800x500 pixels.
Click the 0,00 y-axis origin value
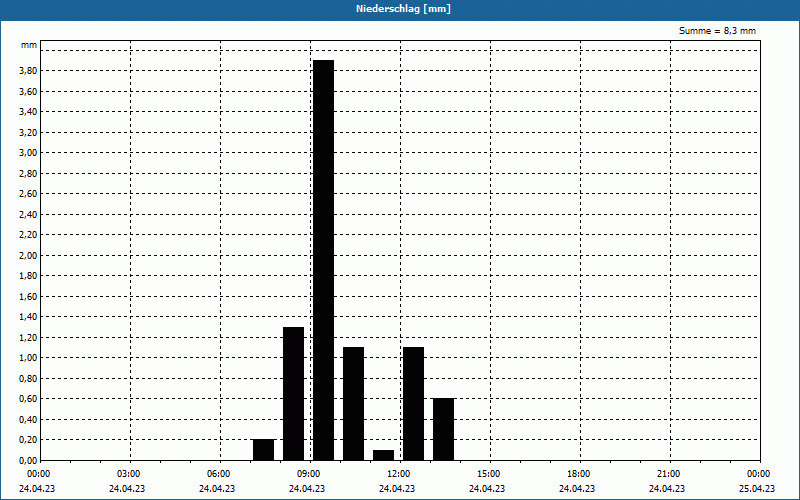(28, 460)
